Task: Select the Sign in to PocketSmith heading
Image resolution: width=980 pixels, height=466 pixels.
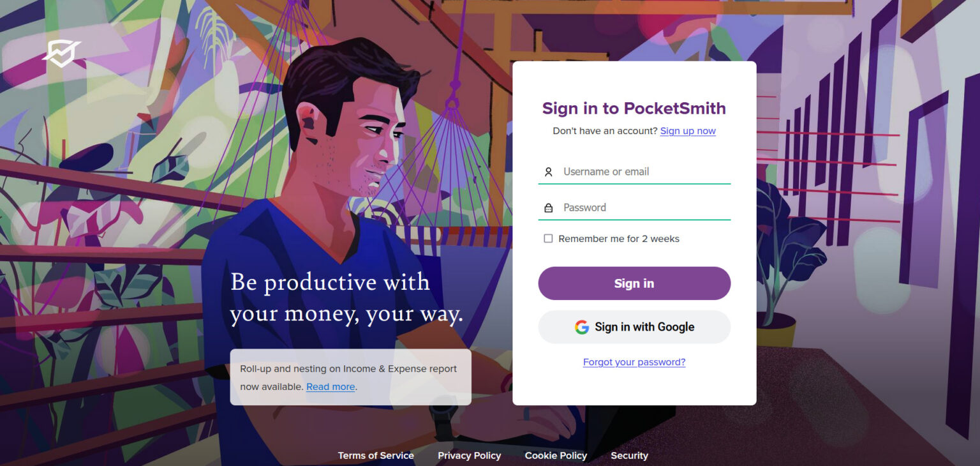Action: pos(634,108)
